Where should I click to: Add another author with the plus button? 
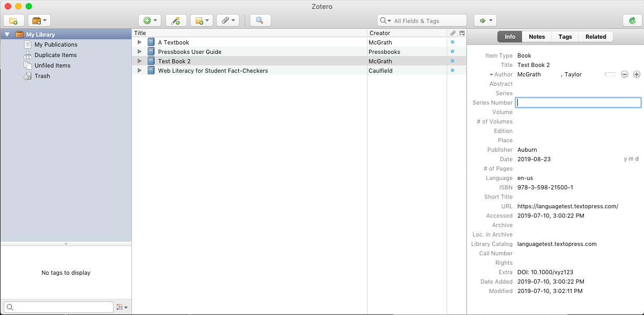pos(637,74)
